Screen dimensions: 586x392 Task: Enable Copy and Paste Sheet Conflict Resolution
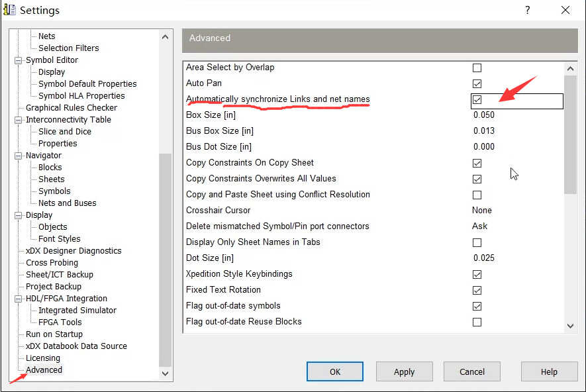[x=477, y=195]
